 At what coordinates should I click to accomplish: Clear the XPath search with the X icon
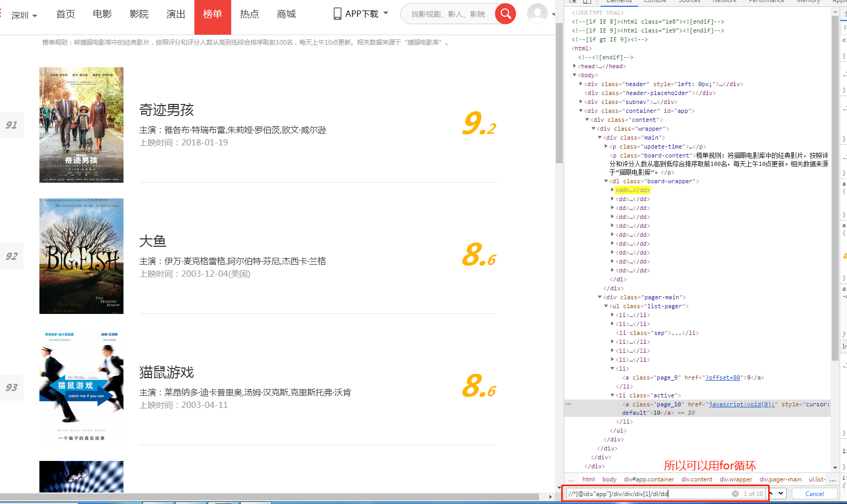click(x=735, y=493)
